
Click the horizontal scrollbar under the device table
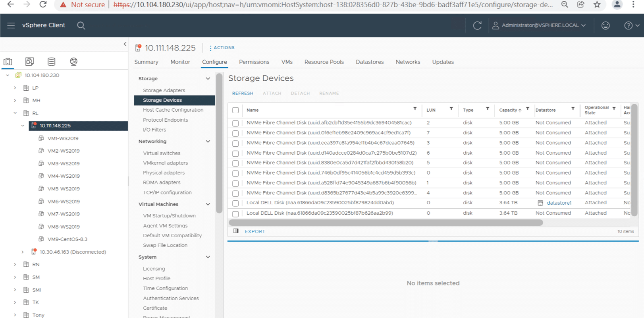[x=386, y=223]
